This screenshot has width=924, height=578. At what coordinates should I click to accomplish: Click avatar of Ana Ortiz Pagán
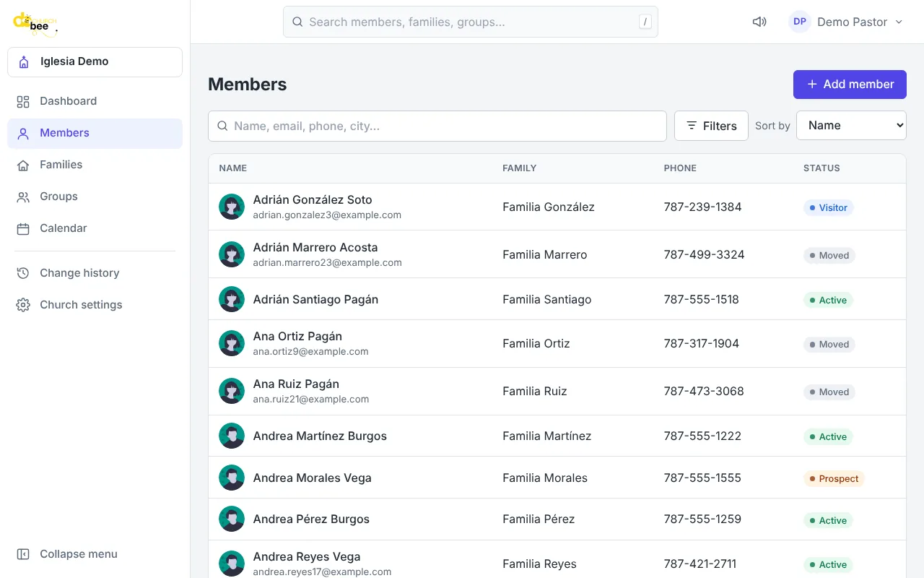point(232,343)
